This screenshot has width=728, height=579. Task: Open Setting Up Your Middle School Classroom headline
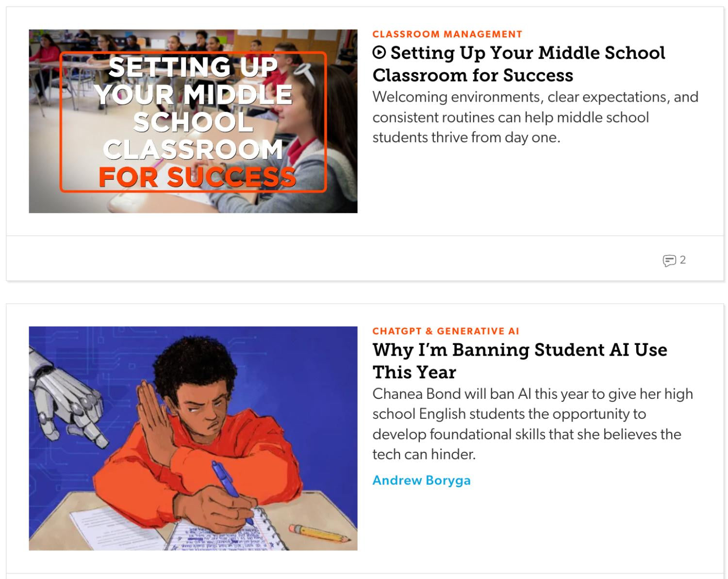[519, 64]
